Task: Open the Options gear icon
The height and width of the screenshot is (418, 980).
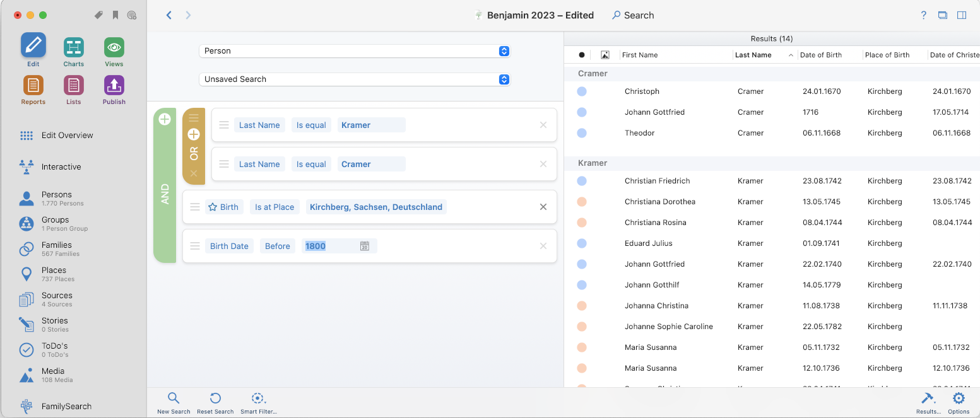Action: [958, 398]
